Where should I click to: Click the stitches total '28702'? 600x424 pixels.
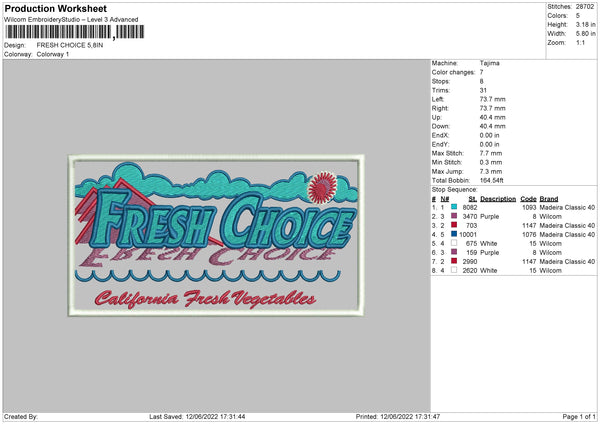point(585,7)
